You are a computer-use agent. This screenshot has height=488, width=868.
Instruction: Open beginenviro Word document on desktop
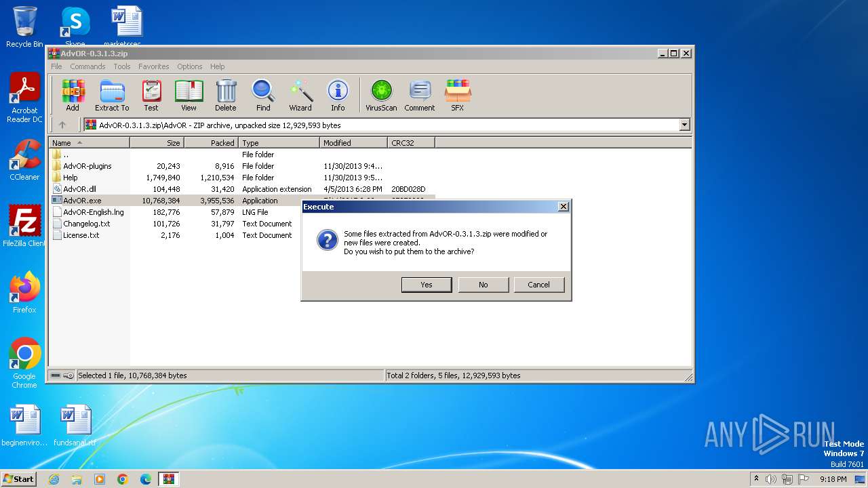pyautogui.click(x=24, y=426)
